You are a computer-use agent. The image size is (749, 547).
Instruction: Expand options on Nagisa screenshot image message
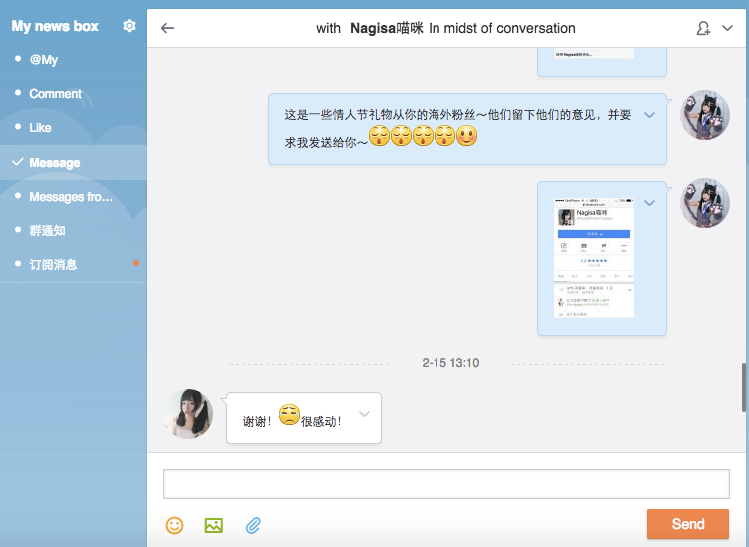(649, 203)
